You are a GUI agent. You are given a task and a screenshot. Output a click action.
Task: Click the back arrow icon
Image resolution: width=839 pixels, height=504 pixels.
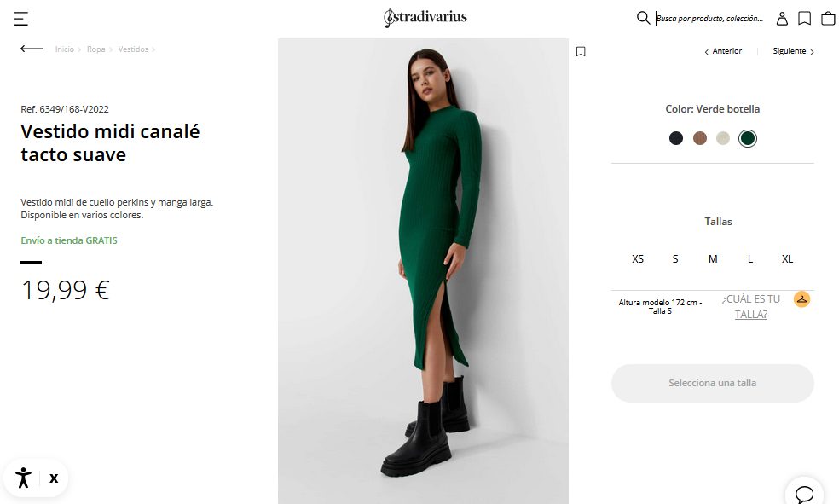pyautogui.click(x=32, y=49)
